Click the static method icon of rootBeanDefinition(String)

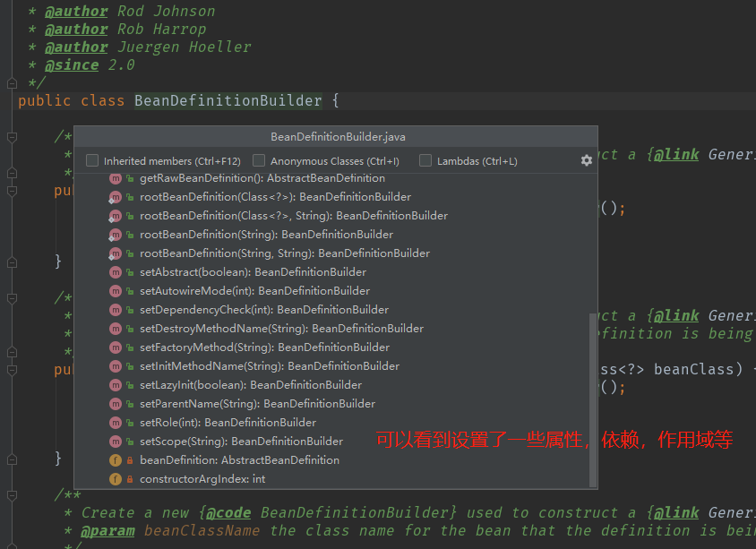[x=116, y=235]
